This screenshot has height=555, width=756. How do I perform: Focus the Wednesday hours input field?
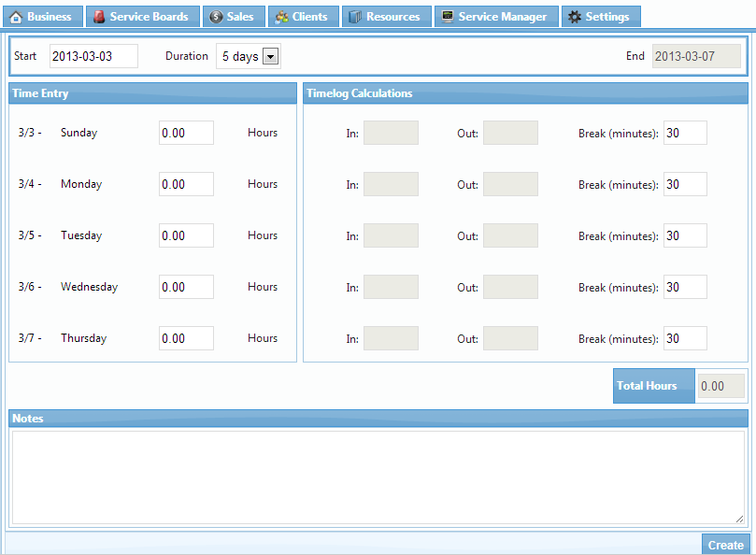[x=186, y=287]
